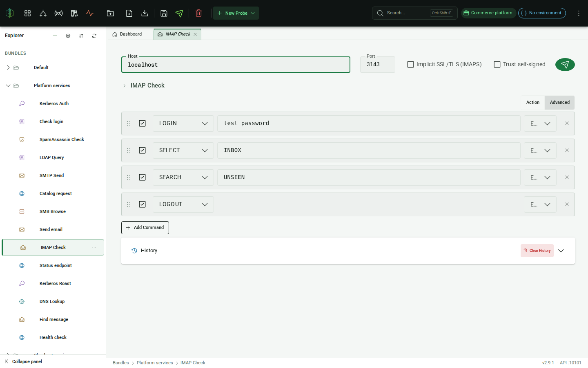The image size is (588, 368).
Task: Open the SELECT command type dropdown
Action: pyautogui.click(x=183, y=150)
